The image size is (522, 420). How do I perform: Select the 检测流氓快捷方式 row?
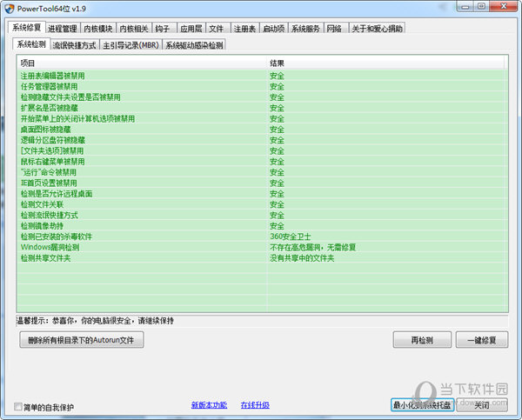pyautogui.click(x=263, y=215)
